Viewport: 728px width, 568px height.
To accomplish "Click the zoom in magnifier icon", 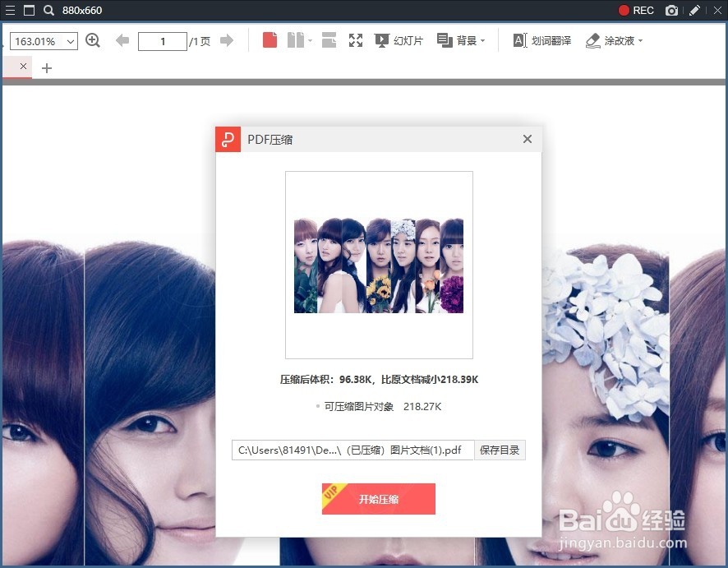I will pos(93,40).
